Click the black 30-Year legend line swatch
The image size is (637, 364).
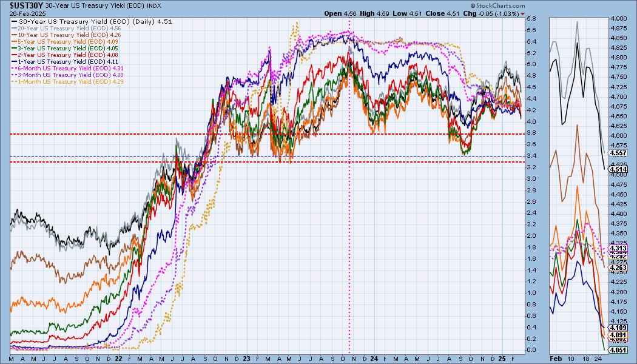coord(15,21)
